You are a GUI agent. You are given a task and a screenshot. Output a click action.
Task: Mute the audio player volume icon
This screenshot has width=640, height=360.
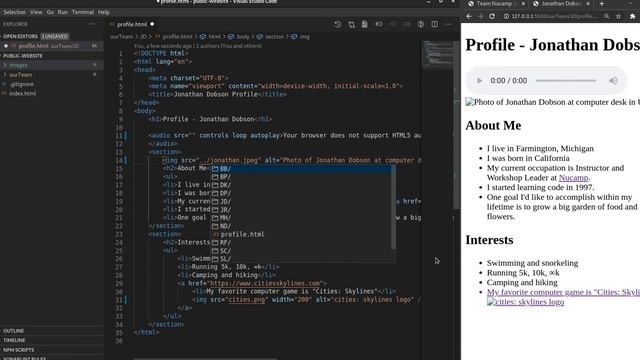click(x=613, y=81)
